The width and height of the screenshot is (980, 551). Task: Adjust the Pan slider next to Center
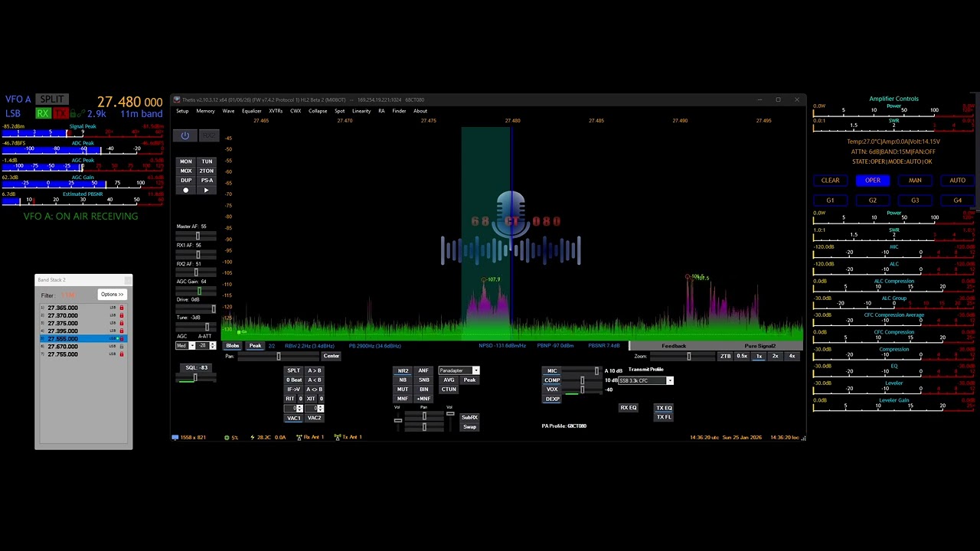click(x=278, y=357)
